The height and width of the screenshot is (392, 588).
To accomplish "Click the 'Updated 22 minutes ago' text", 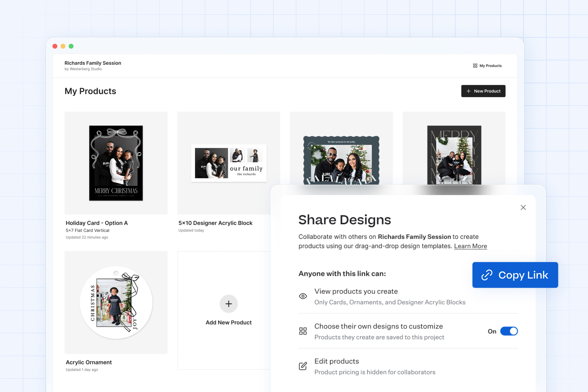I will (87, 237).
